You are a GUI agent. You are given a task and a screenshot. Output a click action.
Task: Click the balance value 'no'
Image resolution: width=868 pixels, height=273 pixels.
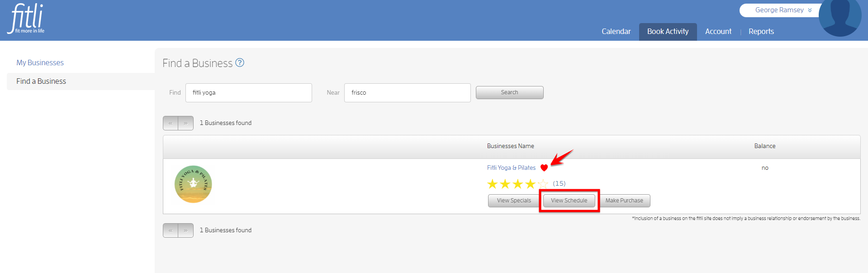pyautogui.click(x=765, y=168)
